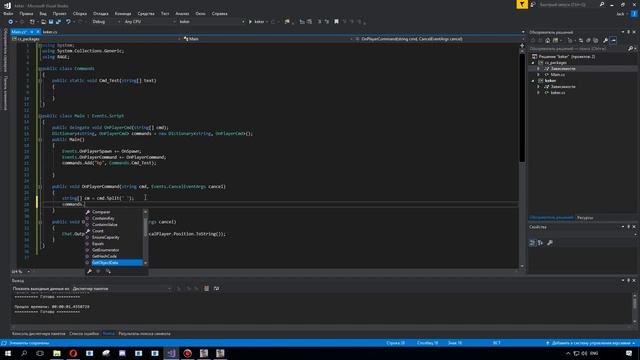The width and height of the screenshot is (640, 360).
Task: Open the OnPlayerCommand member navigation dropdown
Action: click(440, 39)
